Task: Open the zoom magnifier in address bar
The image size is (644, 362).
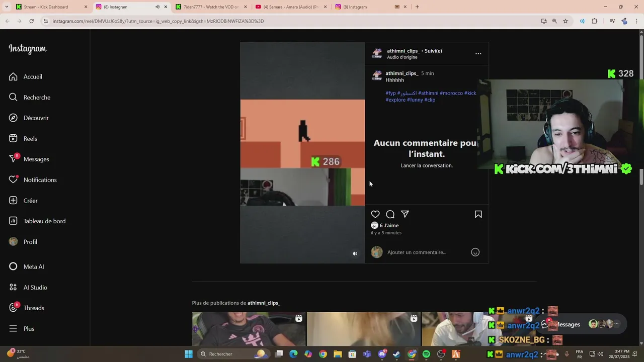Action: point(554,21)
